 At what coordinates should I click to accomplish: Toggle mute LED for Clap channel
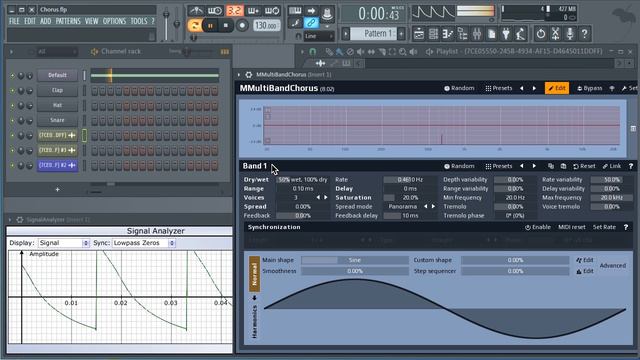[12, 91]
